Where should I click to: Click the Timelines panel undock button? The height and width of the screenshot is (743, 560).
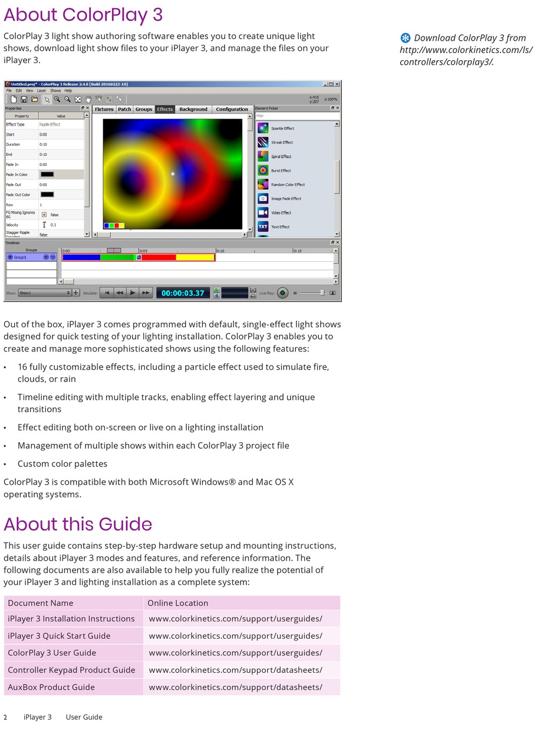pyautogui.click(x=332, y=242)
